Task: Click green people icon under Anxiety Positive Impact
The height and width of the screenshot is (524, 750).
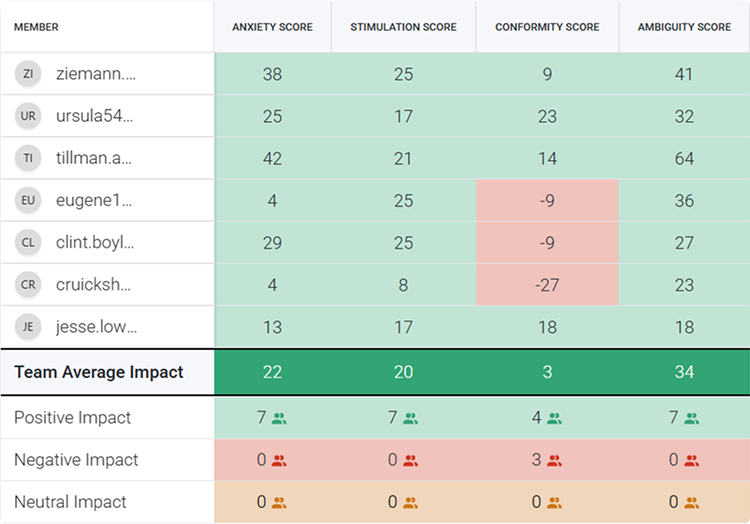Action: 279,419
